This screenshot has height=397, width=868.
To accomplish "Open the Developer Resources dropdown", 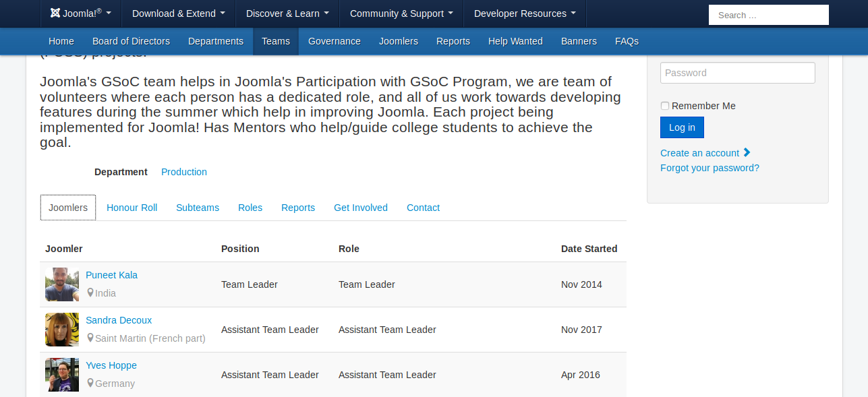I will [525, 13].
